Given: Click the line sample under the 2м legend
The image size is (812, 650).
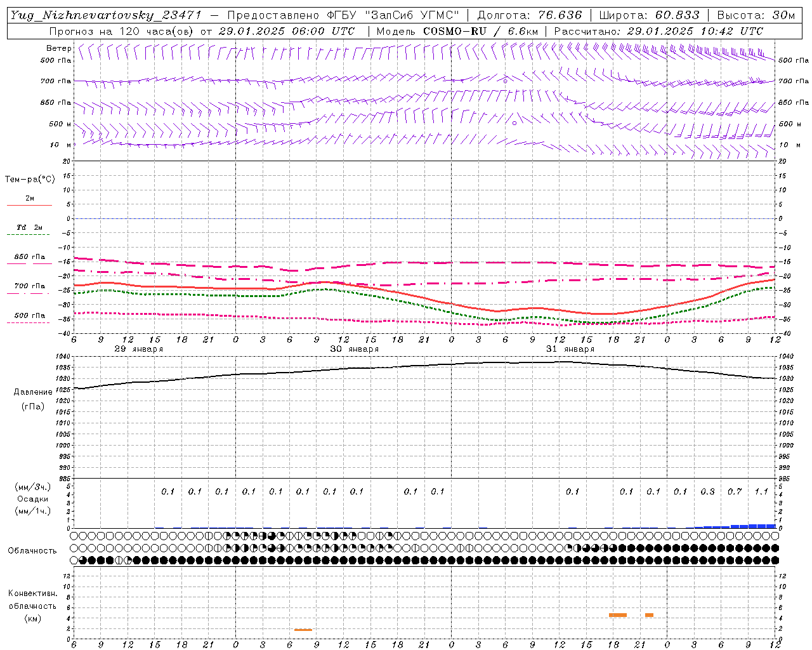Looking at the screenshot, I should (x=29, y=206).
